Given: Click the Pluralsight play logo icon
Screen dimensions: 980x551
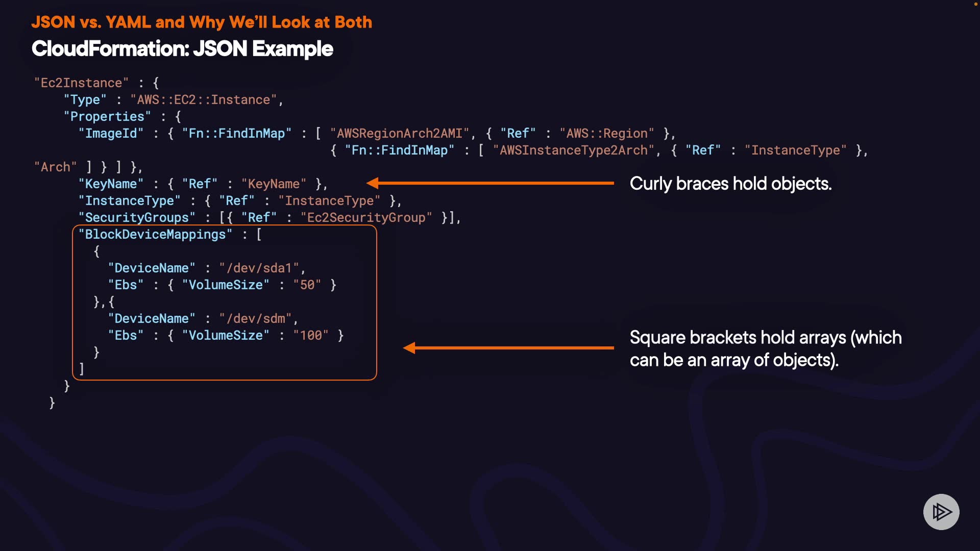Looking at the screenshot, I should click(x=941, y=512).
